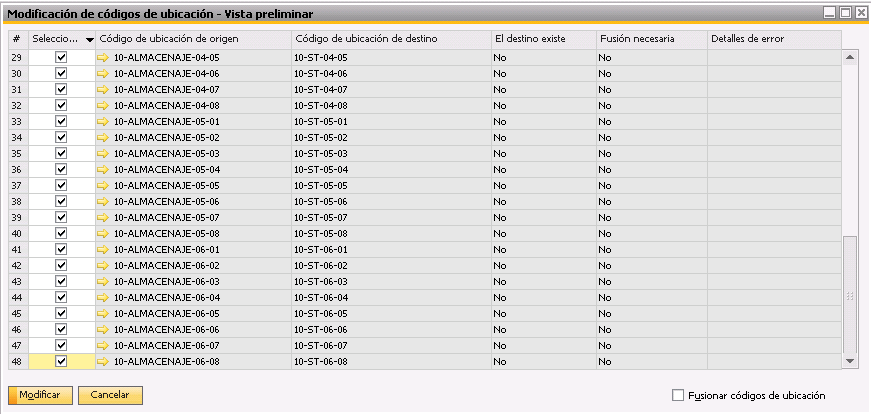
Task: Follow link arrow for 10-ALMACENAJE-05-03
Action: pyautogui.click(x=103, y=153)
